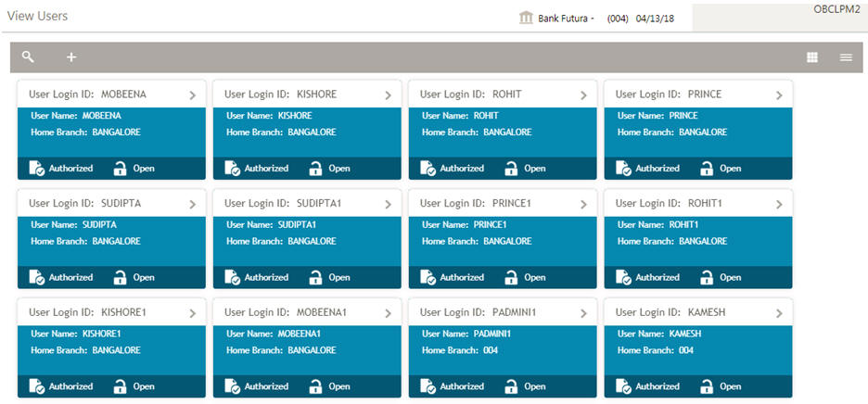Click 'User Login ID: PRINCE1' header text
This screenshot has width=868, height=404.
point(476,203)
